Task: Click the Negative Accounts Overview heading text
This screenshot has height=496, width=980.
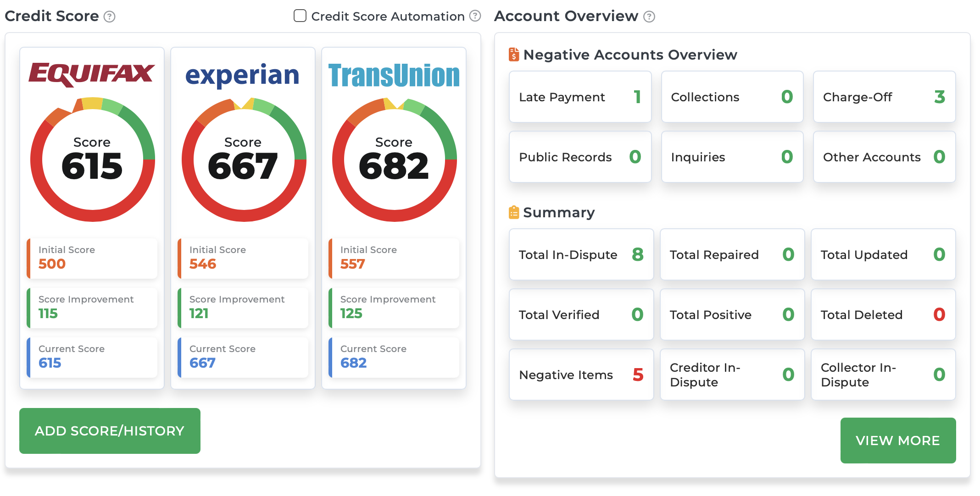Action: [x=630, y=55]
